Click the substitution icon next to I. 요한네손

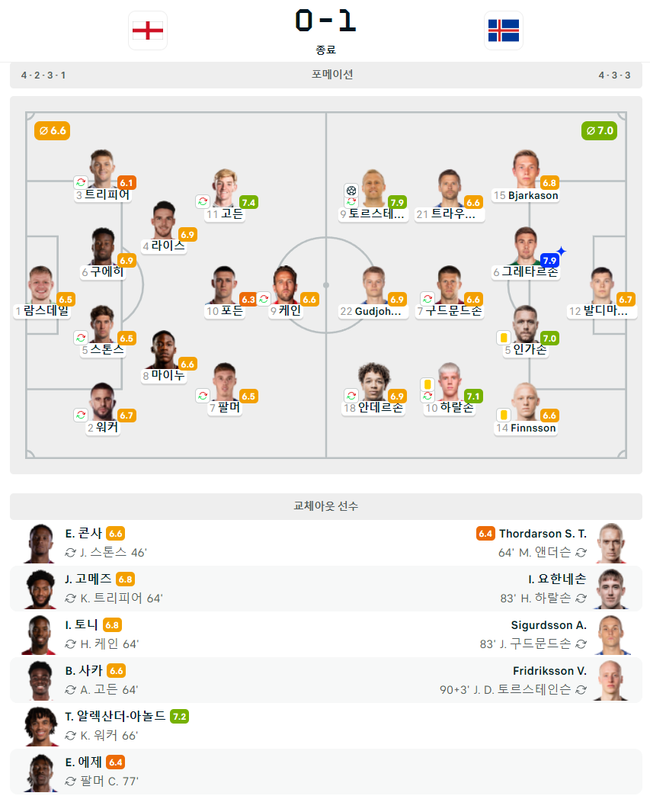click(x=581, y=598)
